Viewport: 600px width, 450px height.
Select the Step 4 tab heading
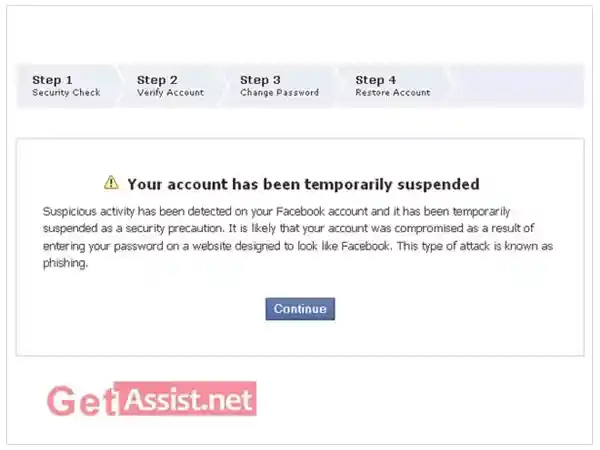[375, 80]
